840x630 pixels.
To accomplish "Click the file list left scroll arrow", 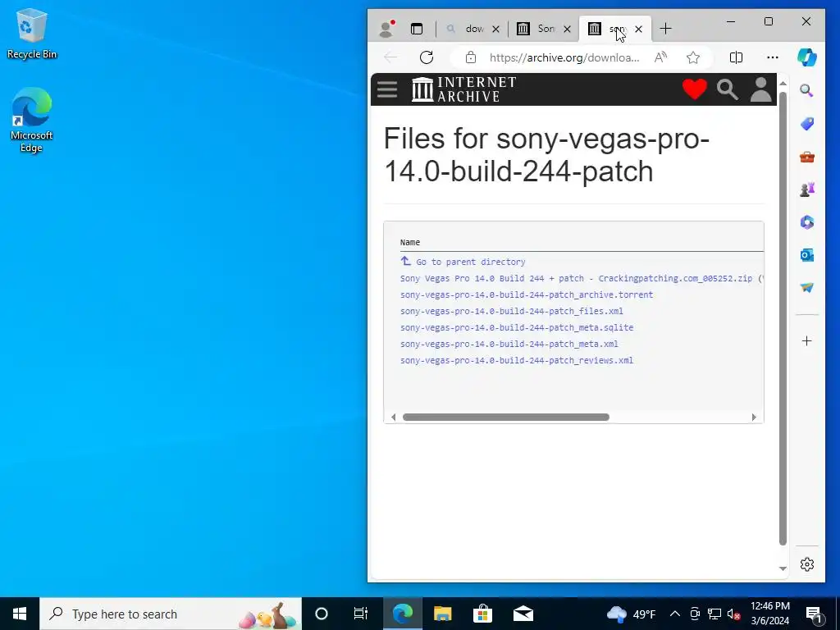I will pos(393,417).
